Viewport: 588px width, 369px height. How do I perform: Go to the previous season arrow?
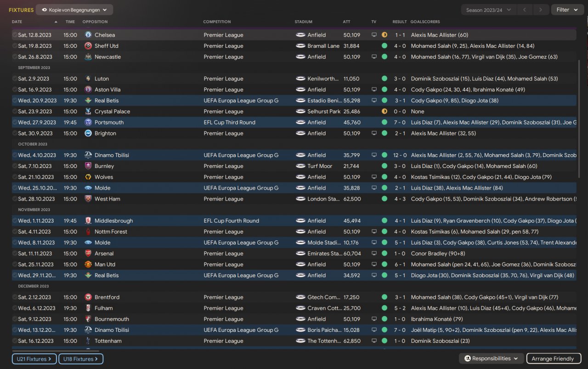[525, 10]
